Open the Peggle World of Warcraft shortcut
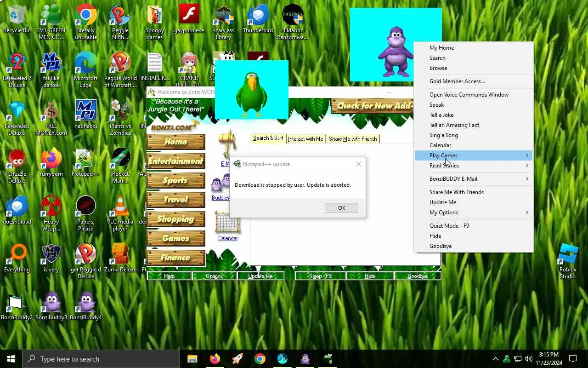This screenshot has height=368, width=588. (120, 70)
